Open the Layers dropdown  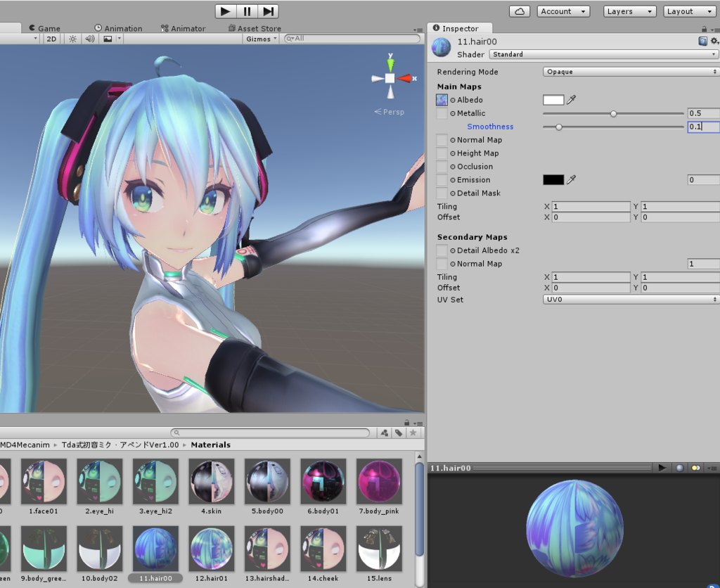coord(629,11)
